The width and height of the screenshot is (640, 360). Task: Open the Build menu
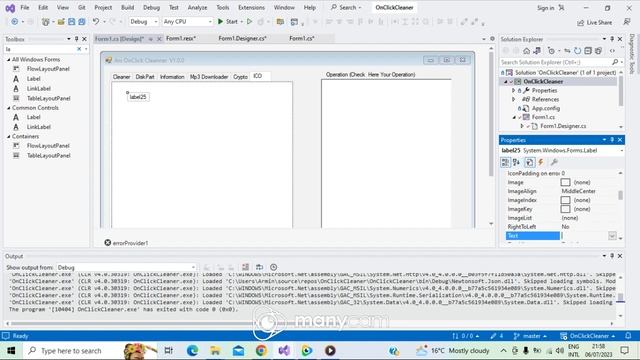(x=127, y=7)
